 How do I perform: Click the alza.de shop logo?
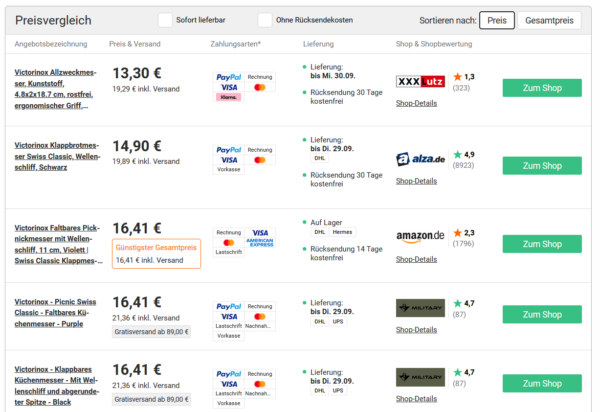(x=420, y=159)
